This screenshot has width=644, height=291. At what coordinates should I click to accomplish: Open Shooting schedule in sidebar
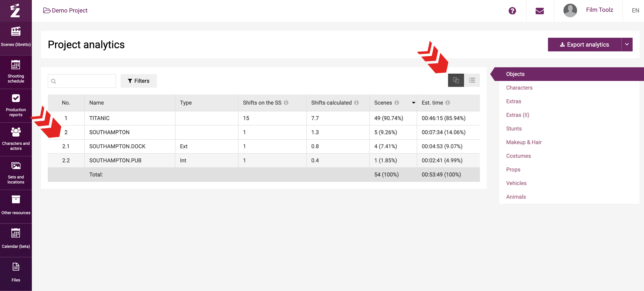coord(16,71)
